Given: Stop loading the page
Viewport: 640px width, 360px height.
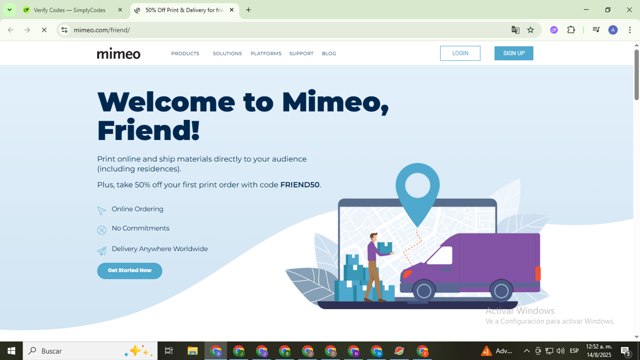Looking at the screenshot, I should [x=44, y=30].
